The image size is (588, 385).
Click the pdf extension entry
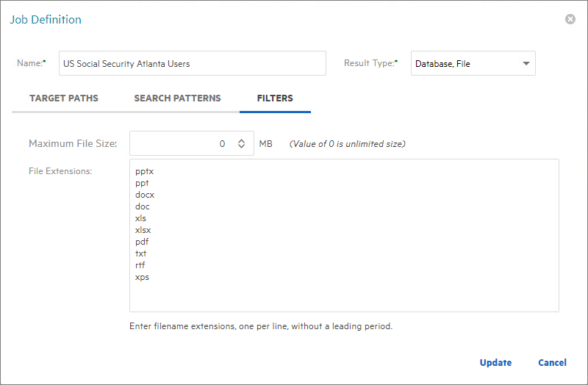click(x=142, y=242)
